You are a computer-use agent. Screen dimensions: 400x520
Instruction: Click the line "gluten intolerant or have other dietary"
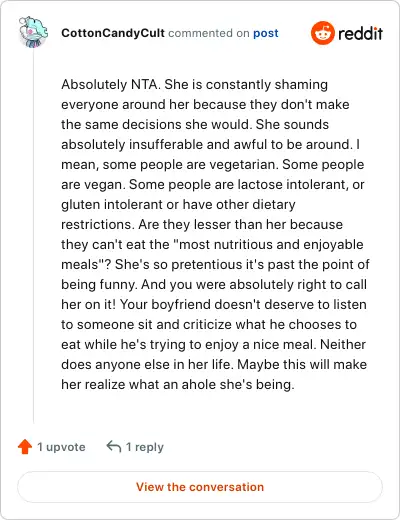tap(178, 204)
